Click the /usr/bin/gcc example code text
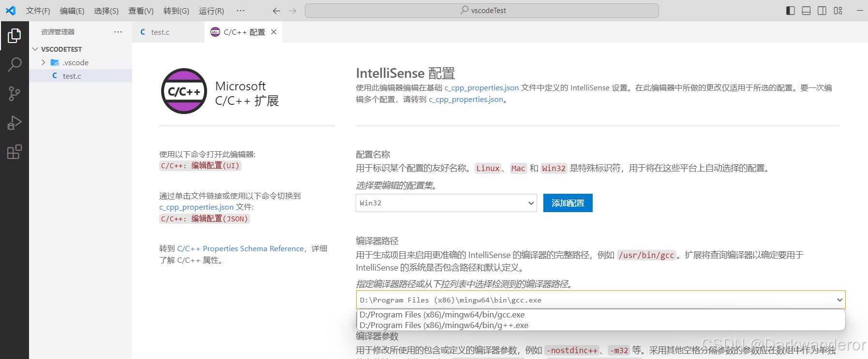The height and width of the screenshot is (359, 868). 646,256
